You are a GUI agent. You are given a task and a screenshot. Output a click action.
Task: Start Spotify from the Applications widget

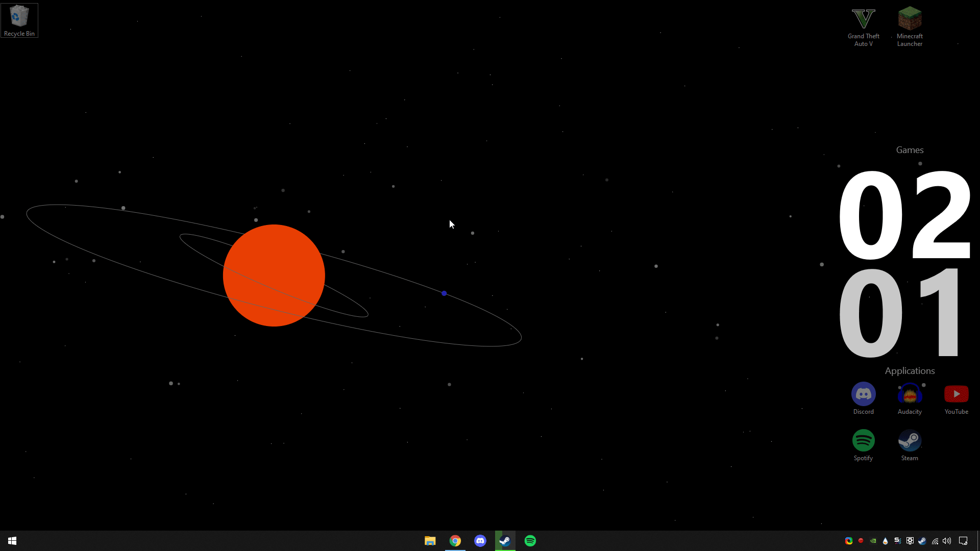tap(863, 441)
